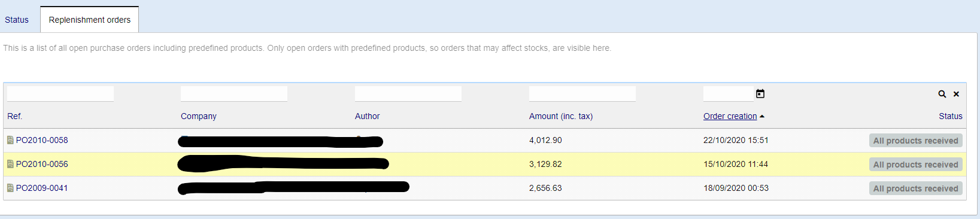Open purchase order PO2010-0058

click(x=42, y=140)
